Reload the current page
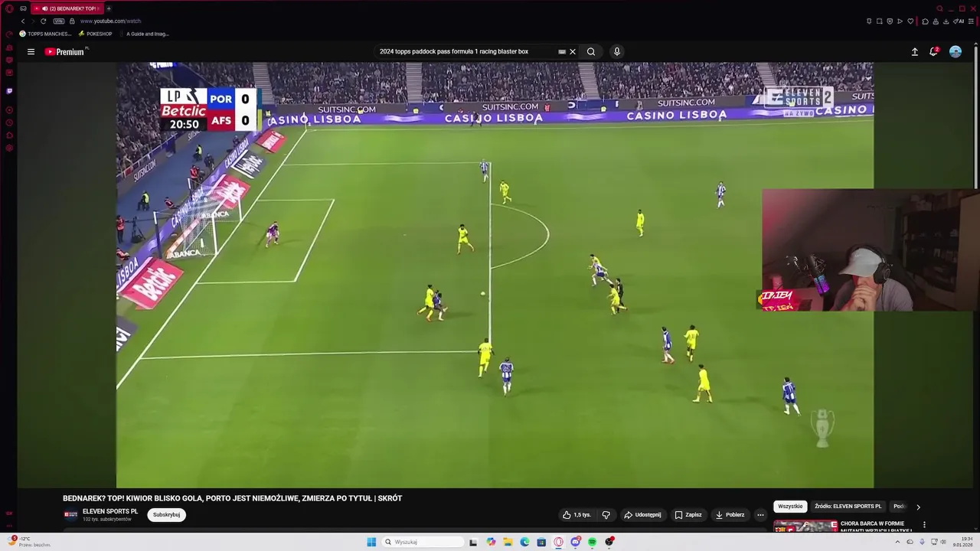 [43, 21]
